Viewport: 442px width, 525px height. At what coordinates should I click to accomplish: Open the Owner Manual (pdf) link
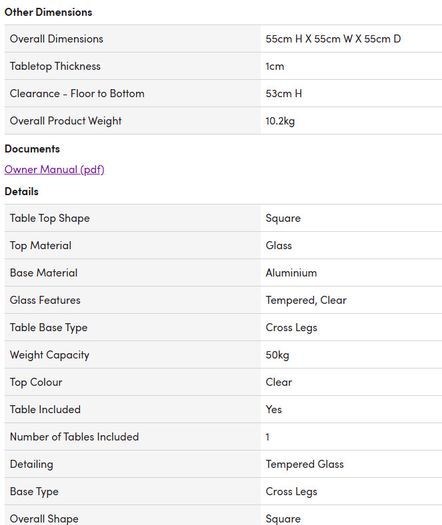pyautogui.click(x=54, y=169)
